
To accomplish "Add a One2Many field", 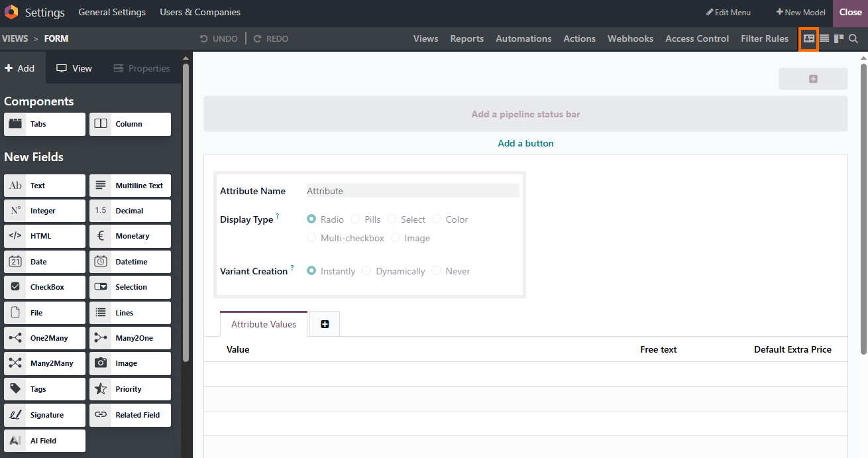I will pyautogui.click(x=44, y=338).
